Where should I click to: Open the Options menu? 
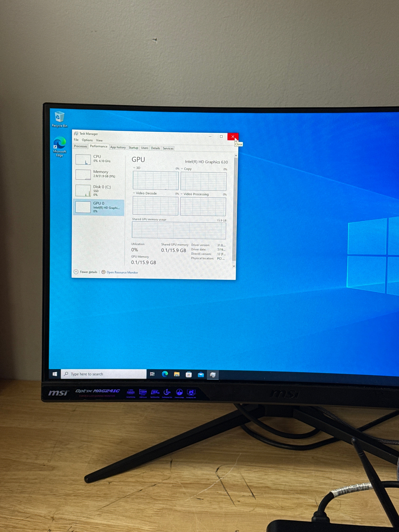pos(87,140)
